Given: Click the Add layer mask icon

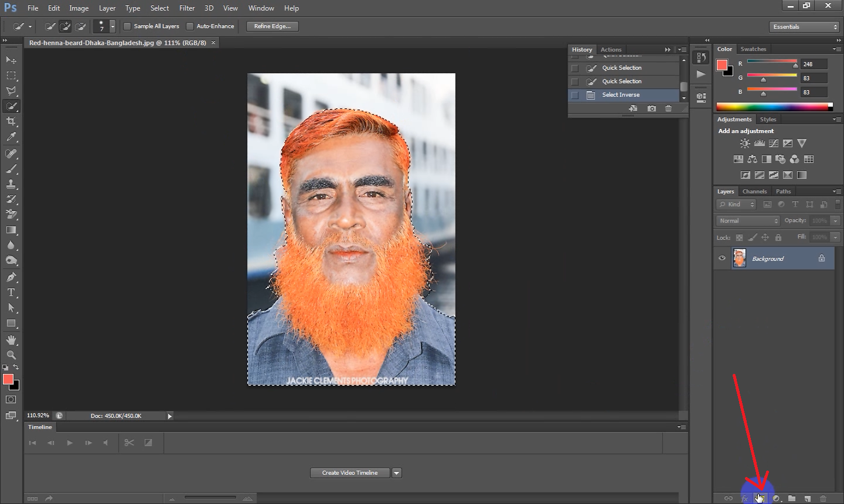Looking at the screenshot, I should (x=760, y=498).
